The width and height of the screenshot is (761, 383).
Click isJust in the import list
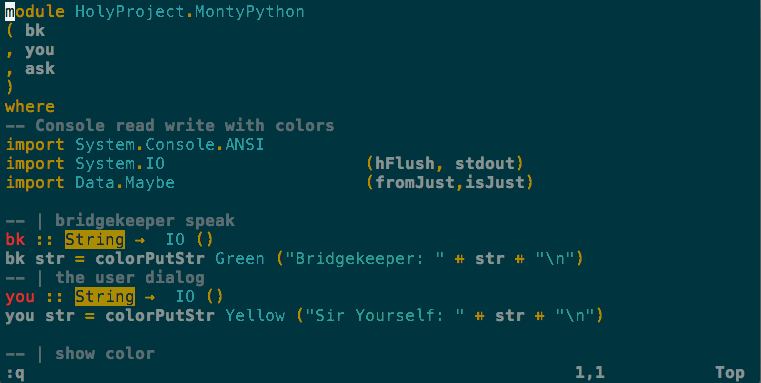pyautogui.click(x=495, y=183)
